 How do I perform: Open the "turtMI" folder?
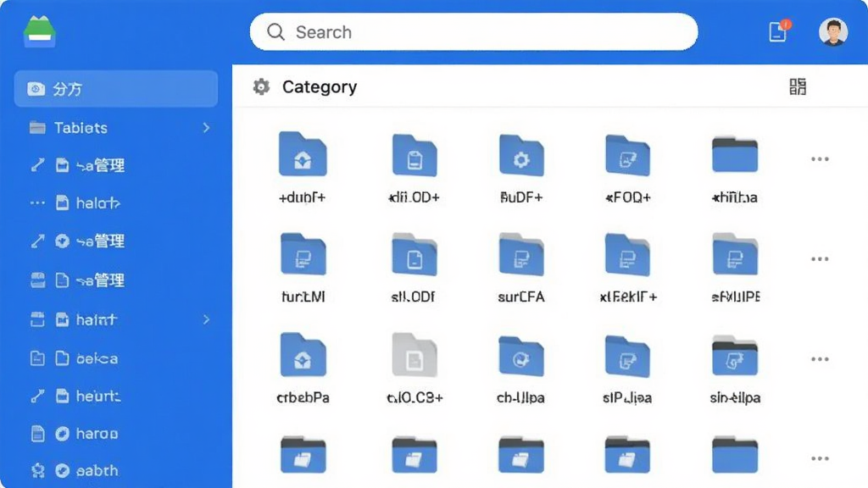coord(303,254)
